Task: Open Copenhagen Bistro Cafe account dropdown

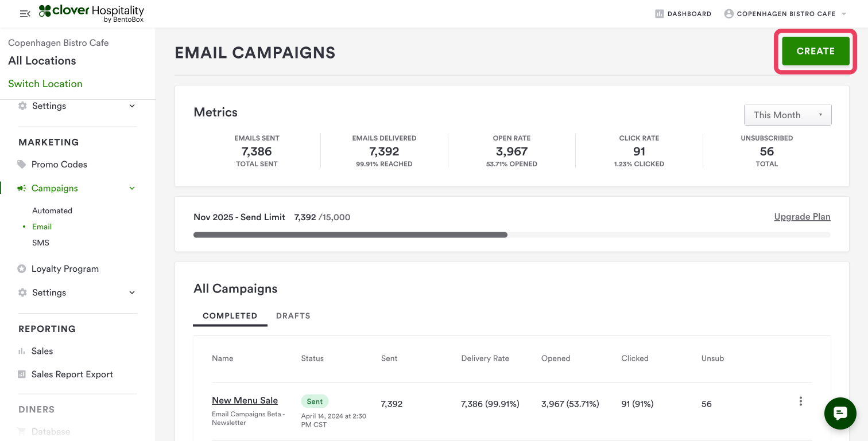Action: (844, 14)
